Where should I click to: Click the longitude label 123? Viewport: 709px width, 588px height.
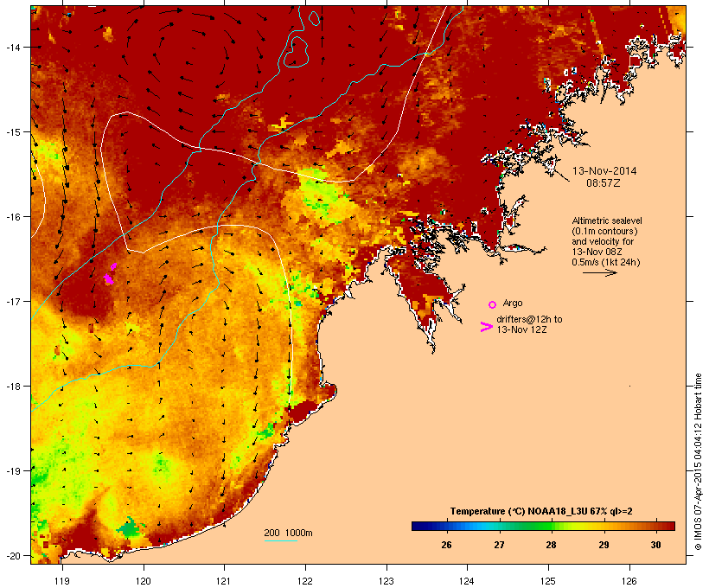(386, 581)
